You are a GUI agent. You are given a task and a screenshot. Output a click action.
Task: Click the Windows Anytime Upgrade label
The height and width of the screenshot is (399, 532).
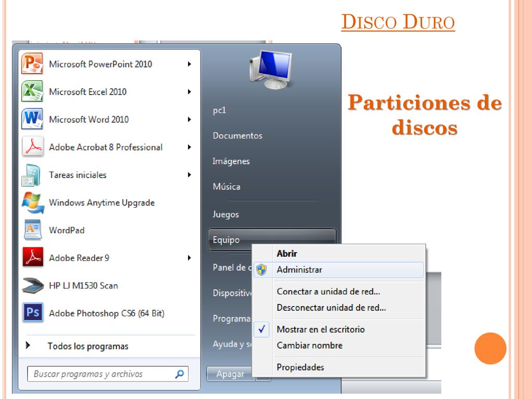click(x=102, y=203)
